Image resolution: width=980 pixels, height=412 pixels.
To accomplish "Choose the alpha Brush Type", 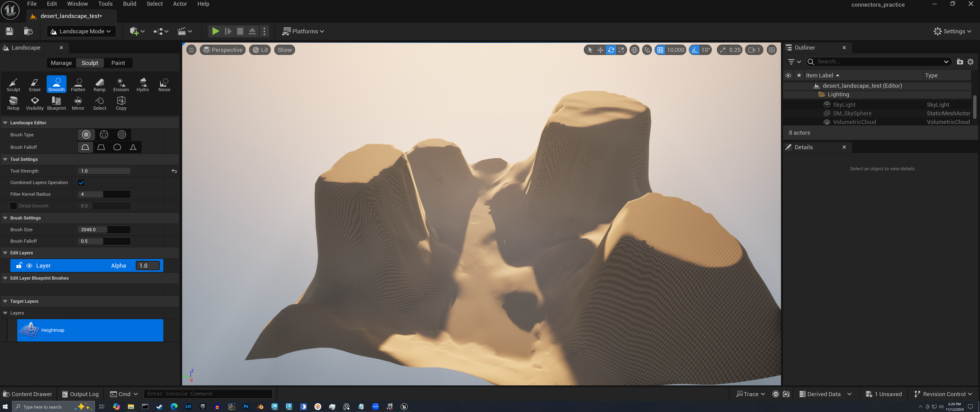I will [x=104, y=135].
